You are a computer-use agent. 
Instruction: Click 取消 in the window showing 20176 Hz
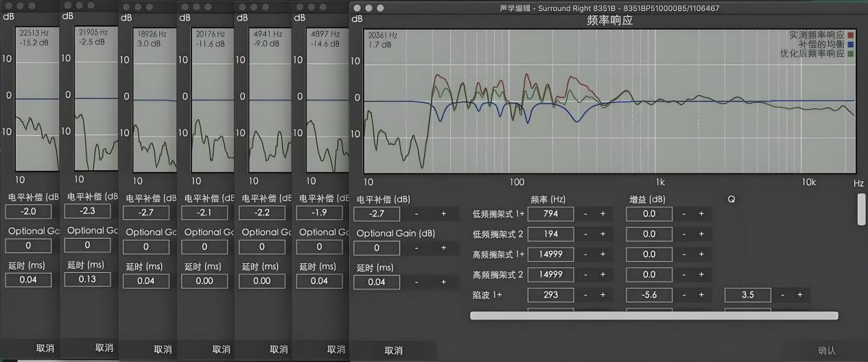pos(221,349)
